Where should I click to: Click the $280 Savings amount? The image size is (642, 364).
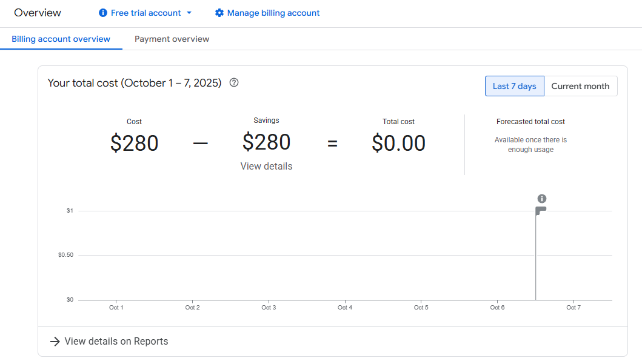pos(266,142)
